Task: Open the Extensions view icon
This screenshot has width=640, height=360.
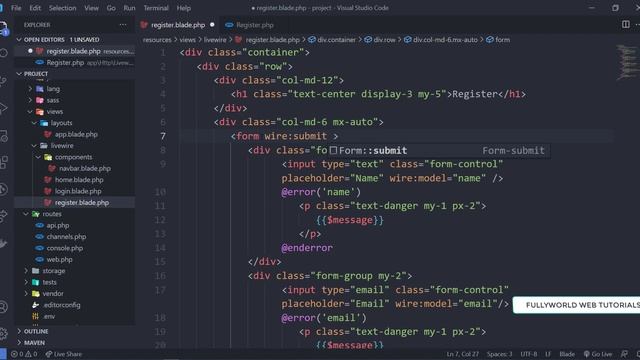Action: point(4,162)
